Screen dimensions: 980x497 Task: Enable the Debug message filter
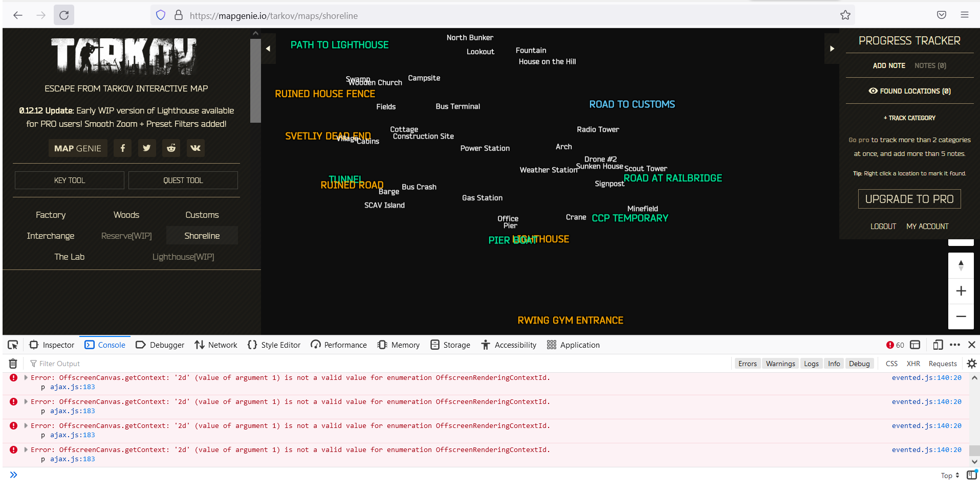pyautogui.click(x=859, y=364)
